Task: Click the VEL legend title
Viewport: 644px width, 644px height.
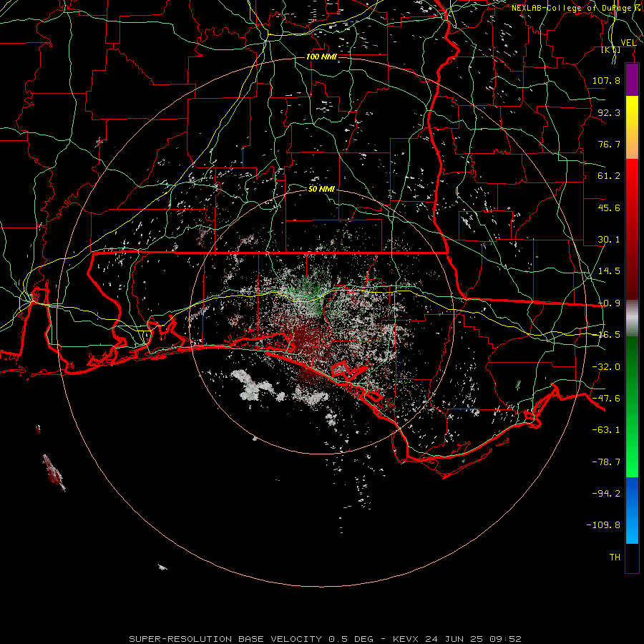Action: (628, 43)
